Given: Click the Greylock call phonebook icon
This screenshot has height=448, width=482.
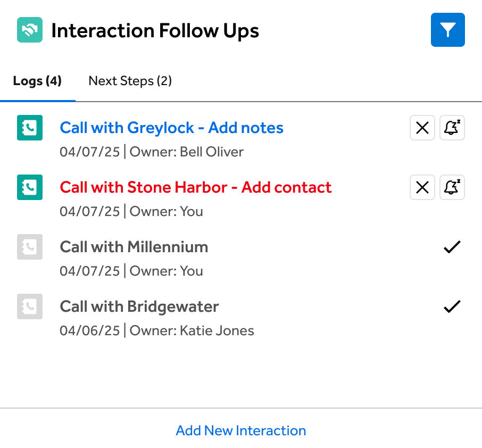Looking at the screenshot, I should click(x=30, y=128).
